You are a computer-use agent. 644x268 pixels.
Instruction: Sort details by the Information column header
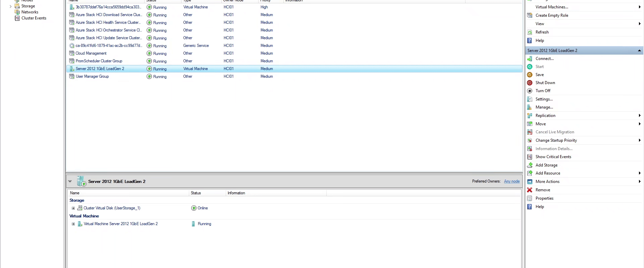tap(276, 193)
